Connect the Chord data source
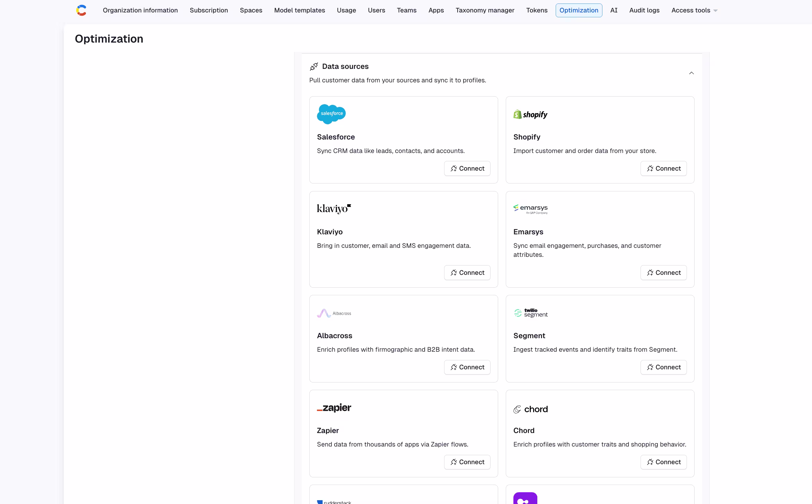This screenshot has width=812, height=504. pos(663,462)
